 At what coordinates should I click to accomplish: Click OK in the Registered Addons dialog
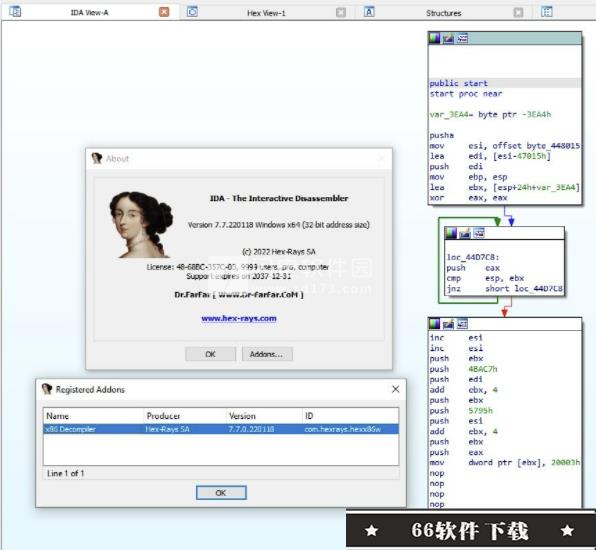tap(221, 493)
